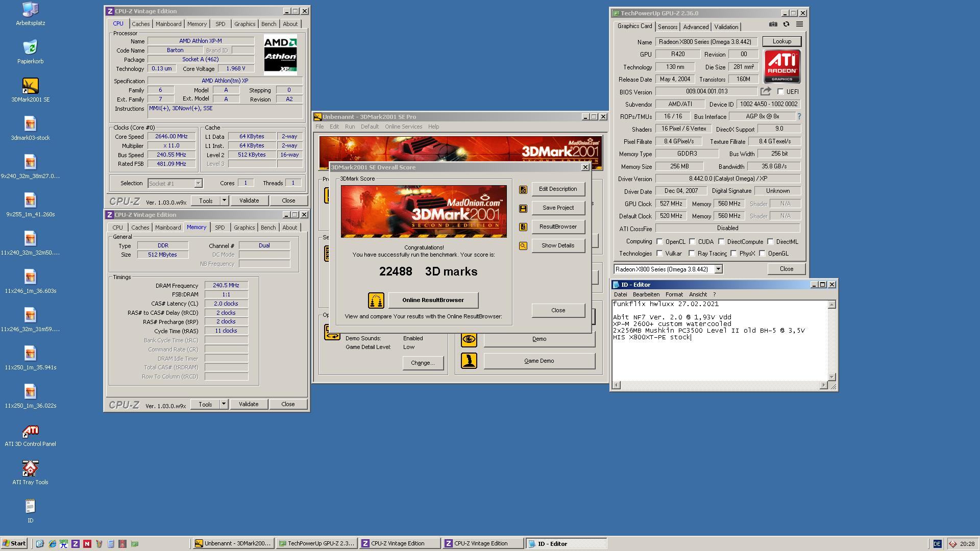
Task: Click the Game Demo button
Action: [x=539, y=361]
